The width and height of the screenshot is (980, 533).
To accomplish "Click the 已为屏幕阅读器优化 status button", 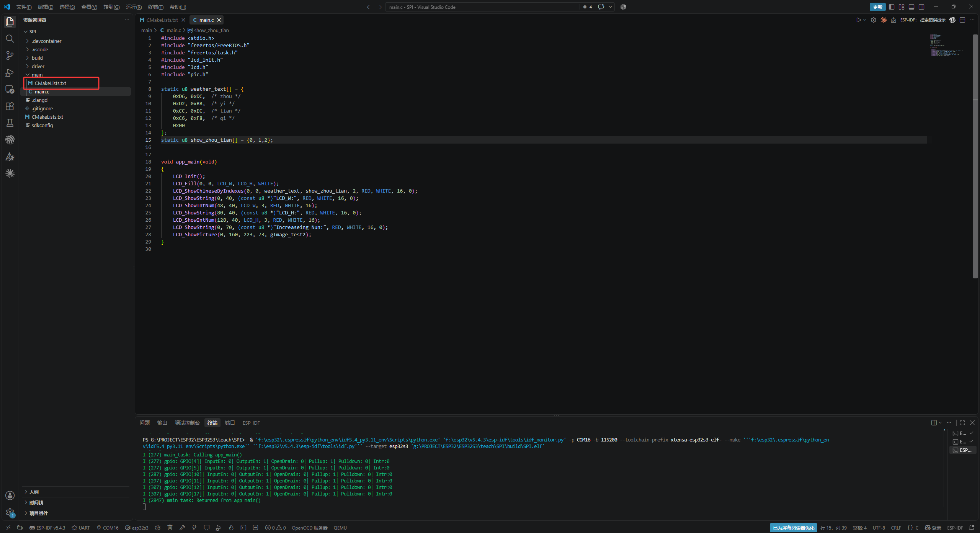I will 793,528.
